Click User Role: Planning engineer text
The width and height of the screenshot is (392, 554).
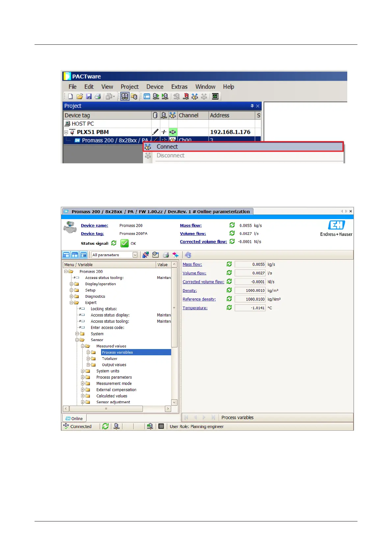point(196,426)
